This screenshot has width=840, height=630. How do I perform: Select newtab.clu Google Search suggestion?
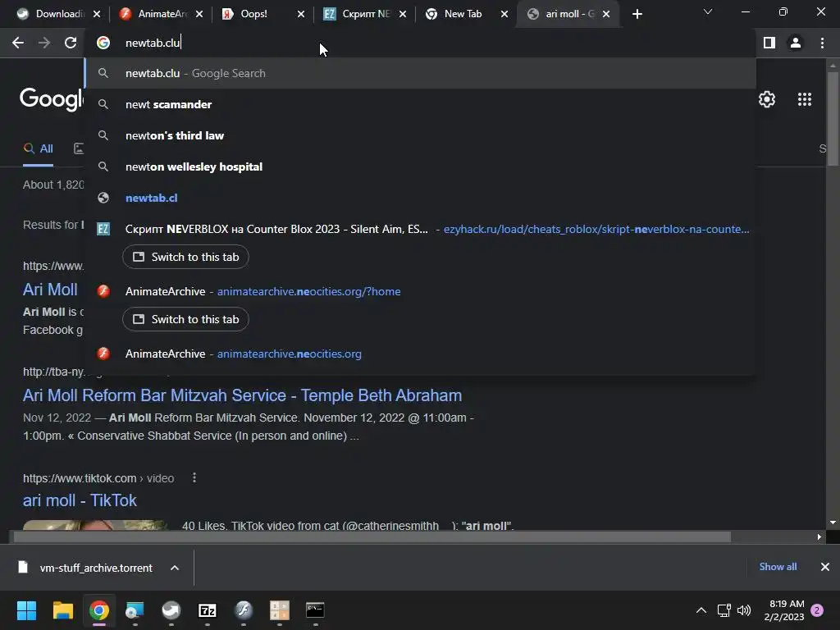(x=421, y=73)
